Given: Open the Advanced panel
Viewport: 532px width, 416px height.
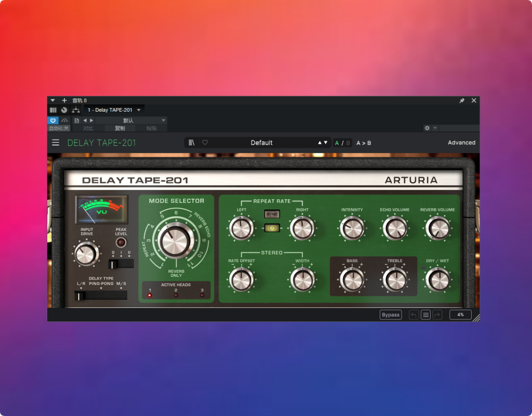Looking at the screenshot, I should point(461,143).
